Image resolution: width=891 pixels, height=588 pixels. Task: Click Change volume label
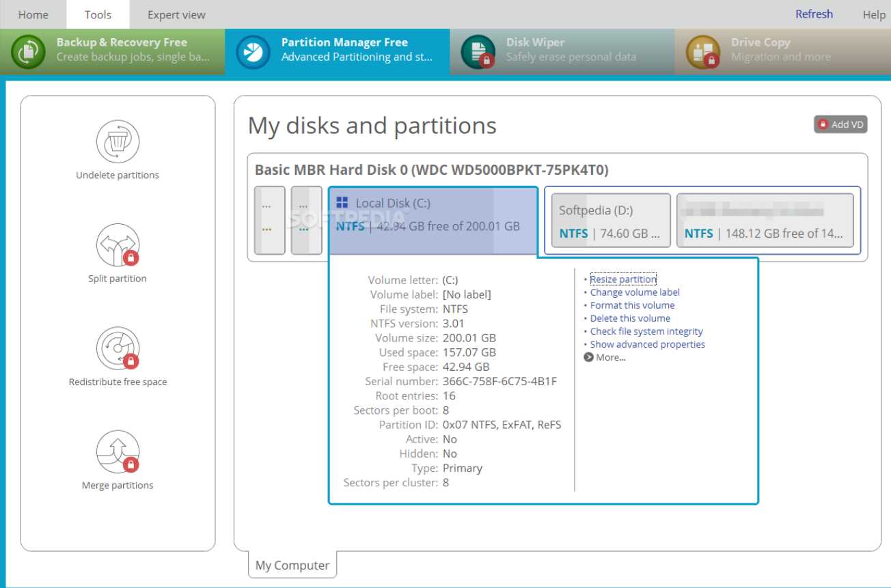pos(634,292)
